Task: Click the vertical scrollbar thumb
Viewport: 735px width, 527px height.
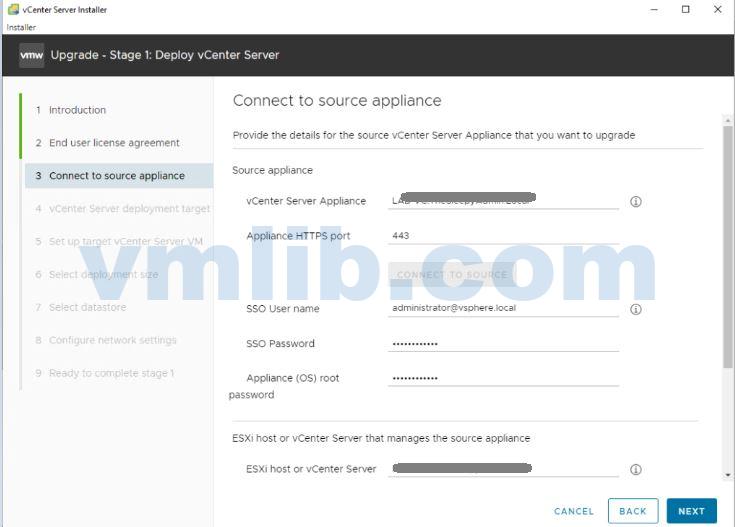Action: 728,246
